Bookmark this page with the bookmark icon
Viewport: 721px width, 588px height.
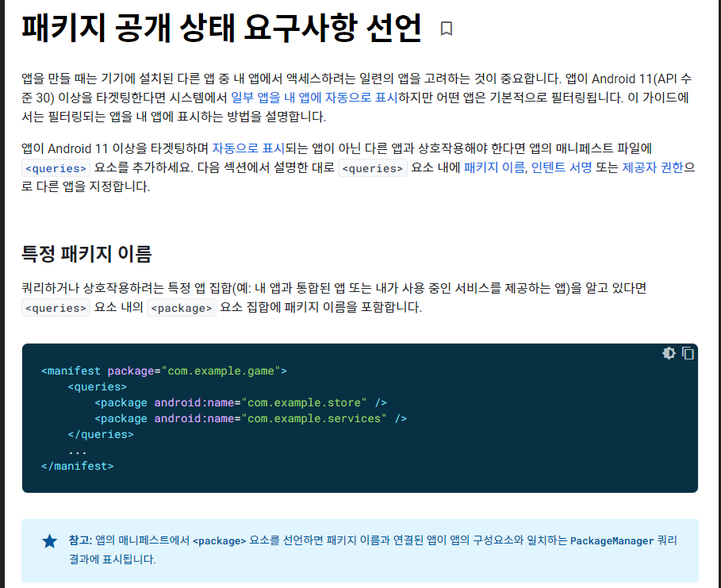[446, 29]
